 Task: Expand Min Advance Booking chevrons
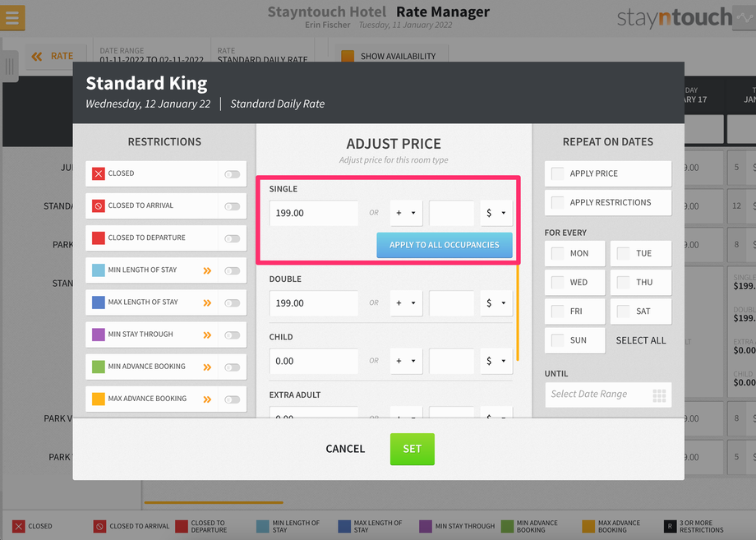[x=207, y=367]
